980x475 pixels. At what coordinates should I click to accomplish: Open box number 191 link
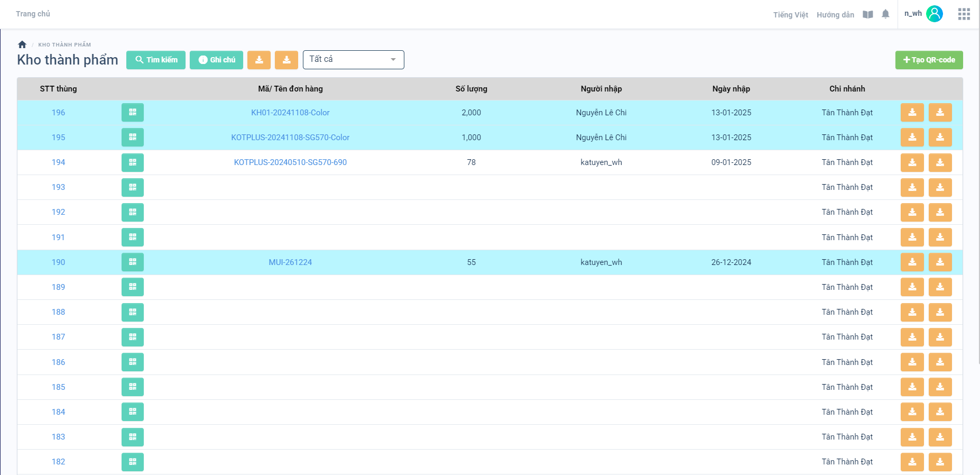(58, 238)
